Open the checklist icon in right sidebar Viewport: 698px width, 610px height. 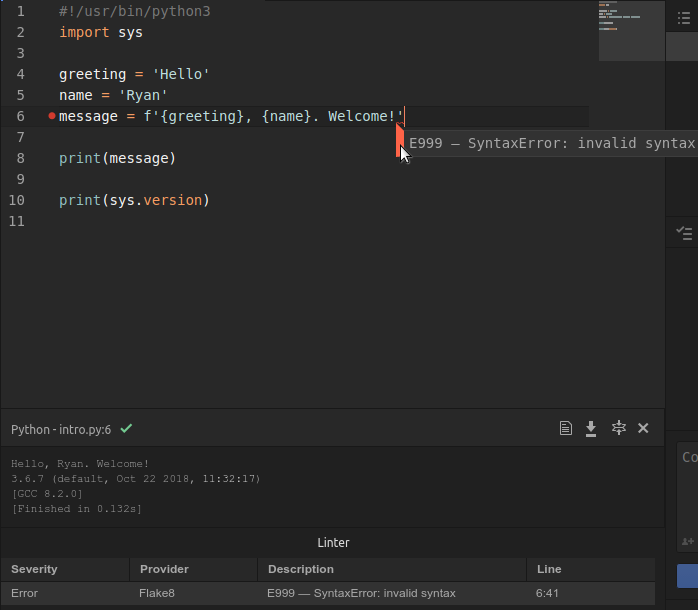point(684,233)
